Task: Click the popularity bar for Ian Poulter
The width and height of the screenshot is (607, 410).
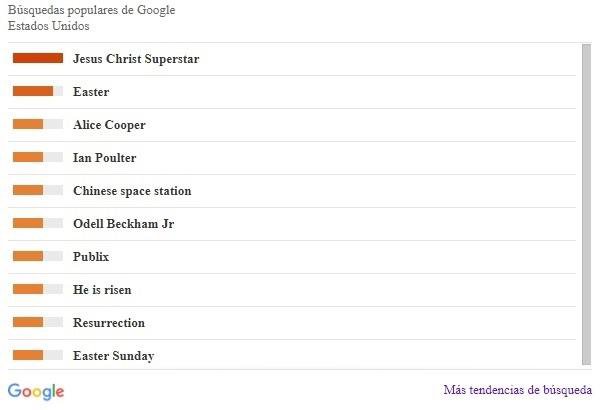Action: pos(38,158)
